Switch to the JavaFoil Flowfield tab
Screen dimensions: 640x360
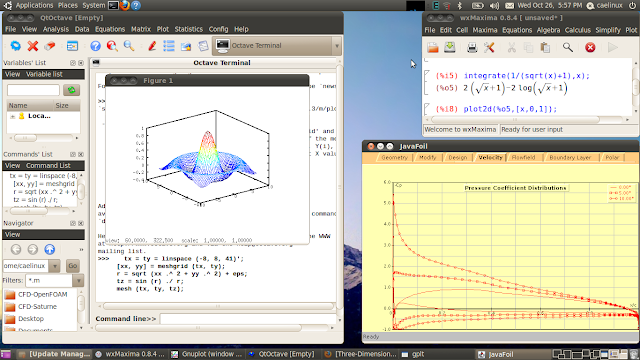coord(523,158)
